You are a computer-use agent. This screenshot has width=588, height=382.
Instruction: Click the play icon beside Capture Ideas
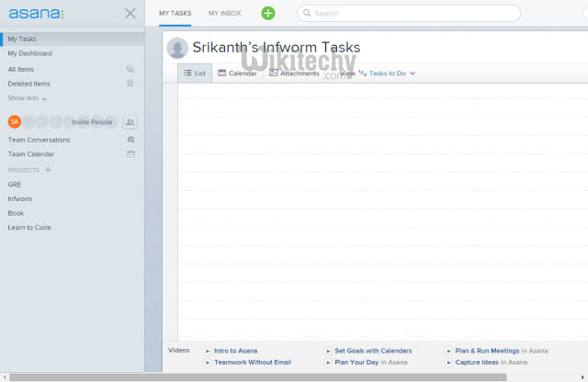coord(448,363)
